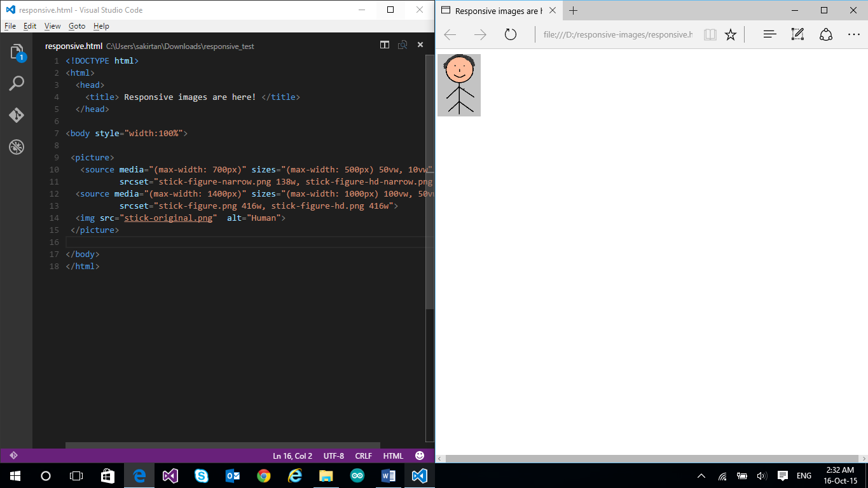Add the page to favorites with the star

pos(731,34)
